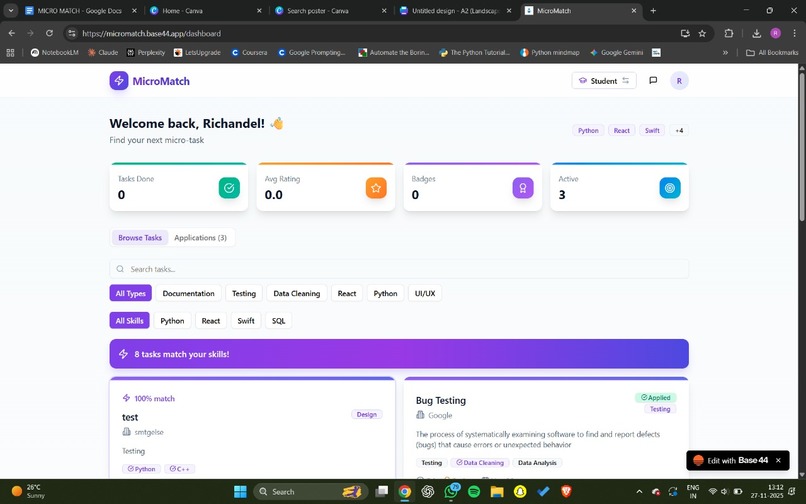Viewport: 806px width, 504px height.
Task: Filter by React in the types row
Action: tap(347, 293)
